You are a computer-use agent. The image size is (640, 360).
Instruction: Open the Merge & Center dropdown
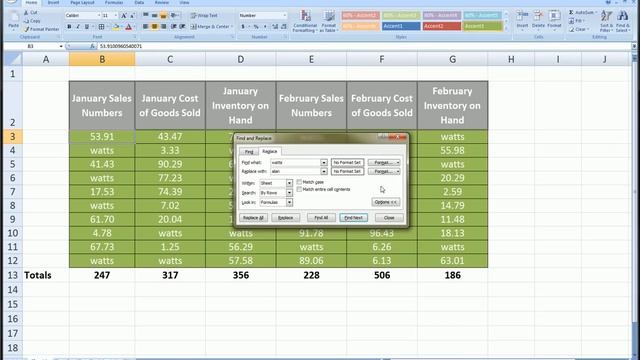coord(232,27)
